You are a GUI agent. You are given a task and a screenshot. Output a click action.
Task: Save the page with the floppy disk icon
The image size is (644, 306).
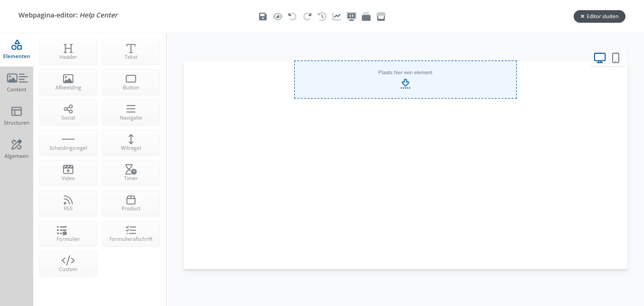263,16
